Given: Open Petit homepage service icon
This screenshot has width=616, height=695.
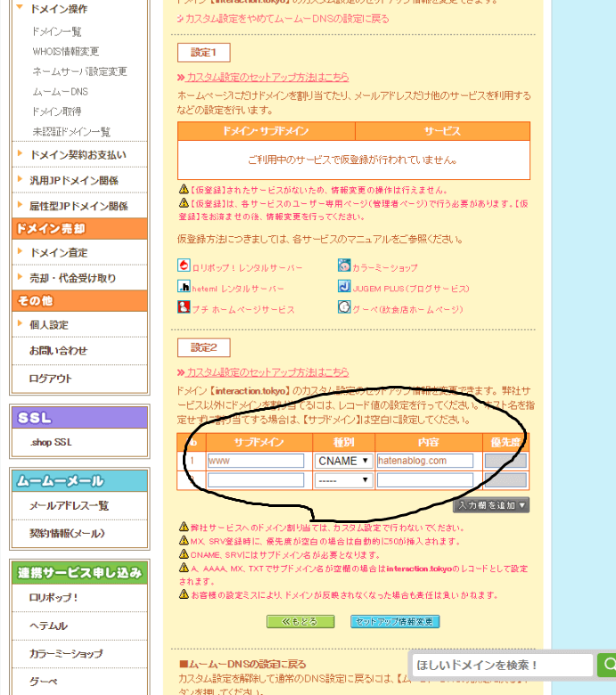Looking at the screenshot, I should [184, 307].
